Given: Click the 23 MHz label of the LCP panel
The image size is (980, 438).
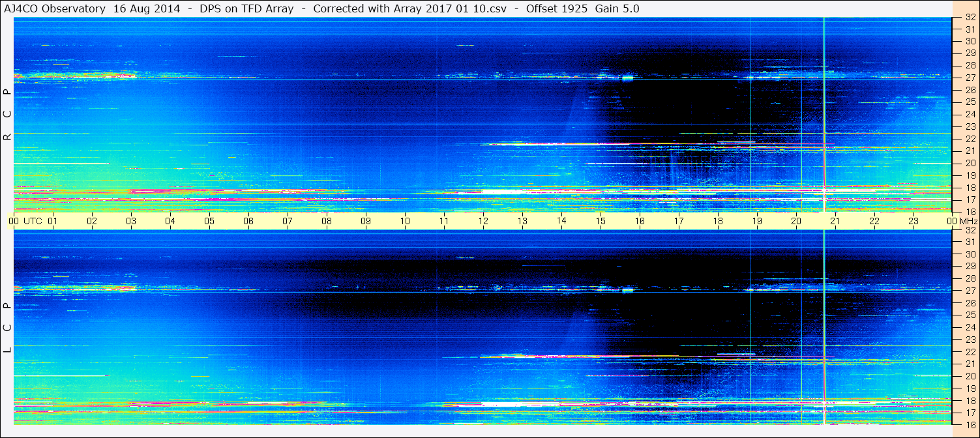Looking at the screenshot, I should (x=970, y=340).
